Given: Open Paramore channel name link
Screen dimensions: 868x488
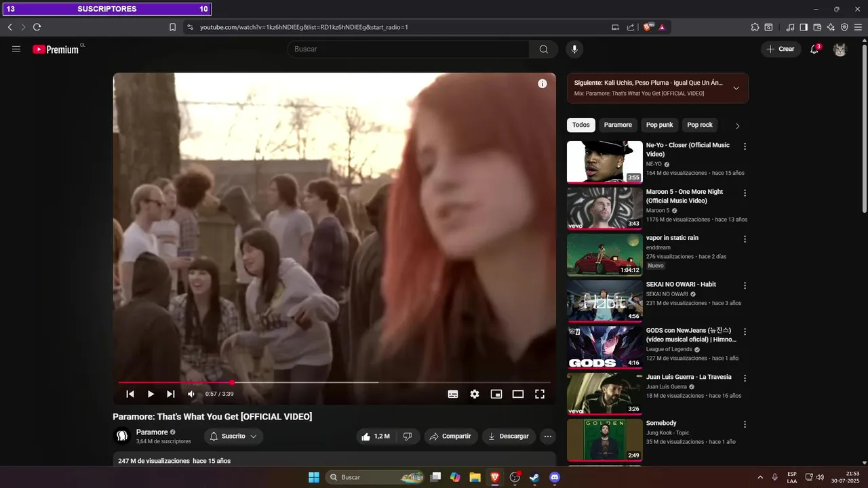Looking at the screenshot, I should tap(152, 432).
